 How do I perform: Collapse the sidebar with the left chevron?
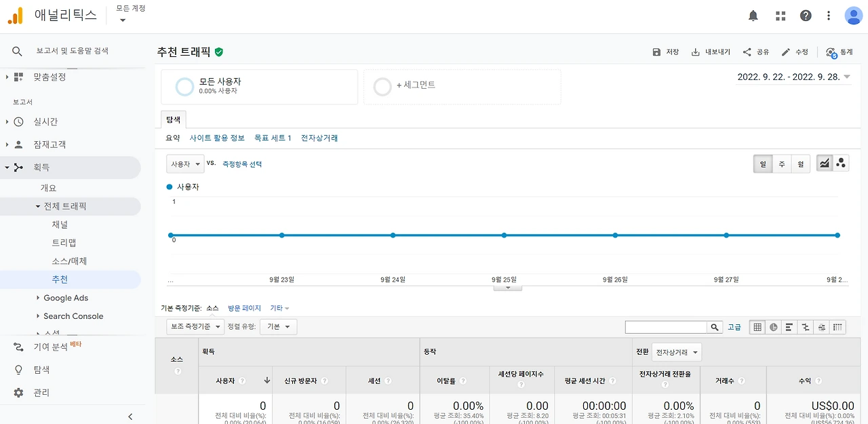(130, 417)
